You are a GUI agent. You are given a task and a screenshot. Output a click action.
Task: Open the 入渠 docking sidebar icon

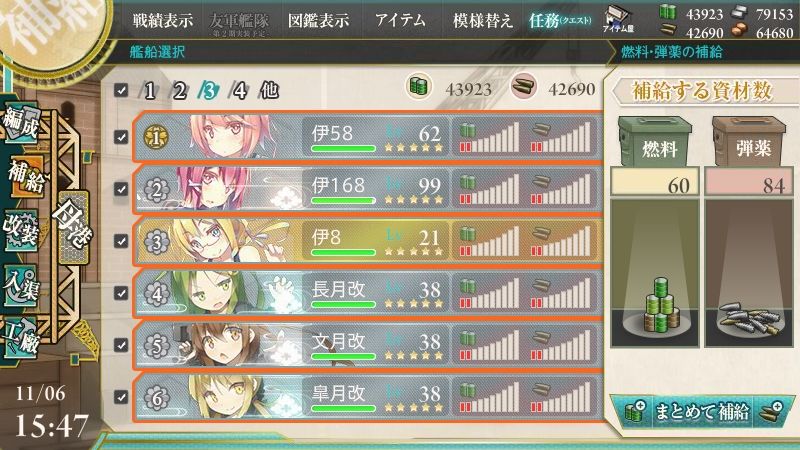point(21,285)
